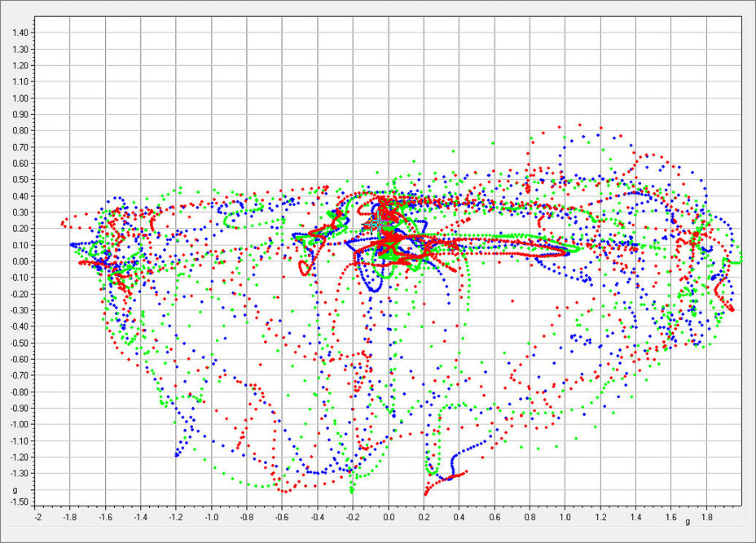Select the lowest red data point near x 0.2
The image size is (756, 543).
425,493
